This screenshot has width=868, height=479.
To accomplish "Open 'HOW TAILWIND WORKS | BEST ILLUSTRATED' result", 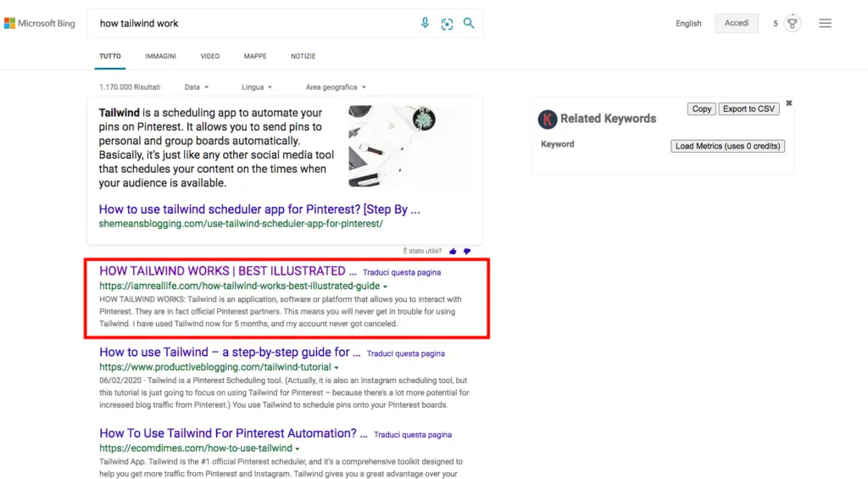I will (x=227, y=270).
